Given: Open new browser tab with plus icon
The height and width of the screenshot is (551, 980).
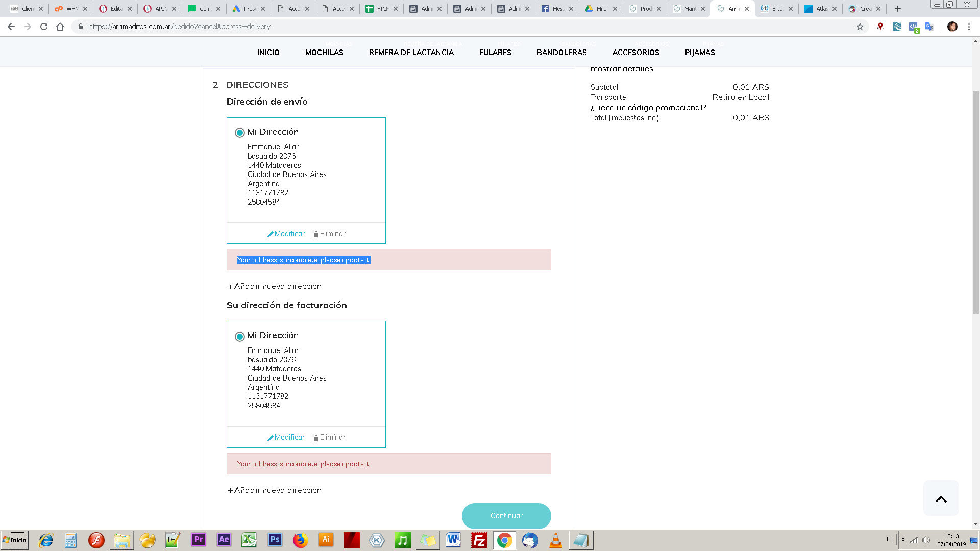Looking at the screenshot, I should pos(898,9).
